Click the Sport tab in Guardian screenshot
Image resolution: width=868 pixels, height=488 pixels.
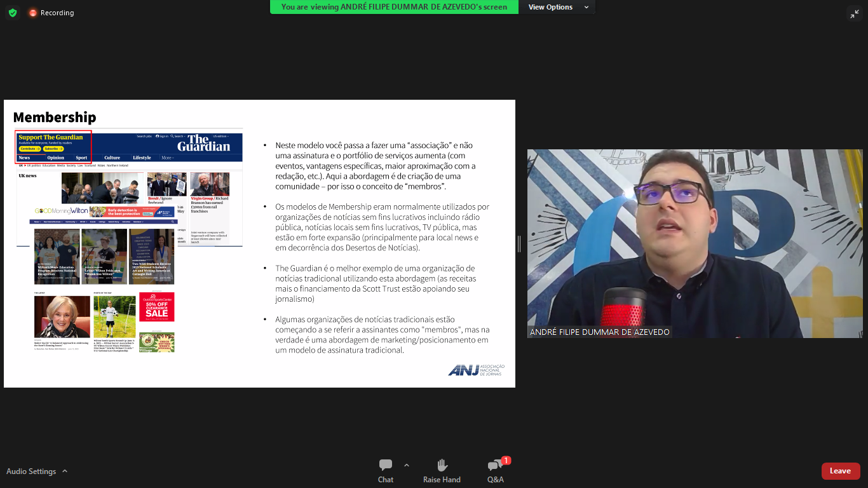(81, 158)
